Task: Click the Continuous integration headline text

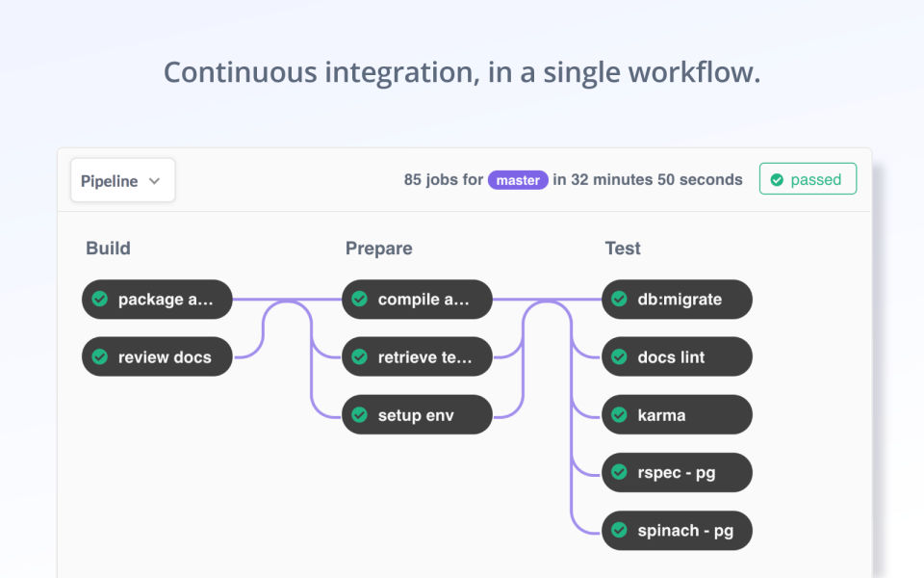Action: 462,72
